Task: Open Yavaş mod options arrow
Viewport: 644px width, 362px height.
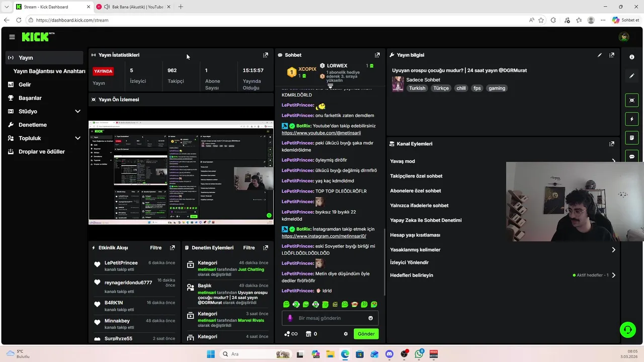Action: click(x=613, y=161)
